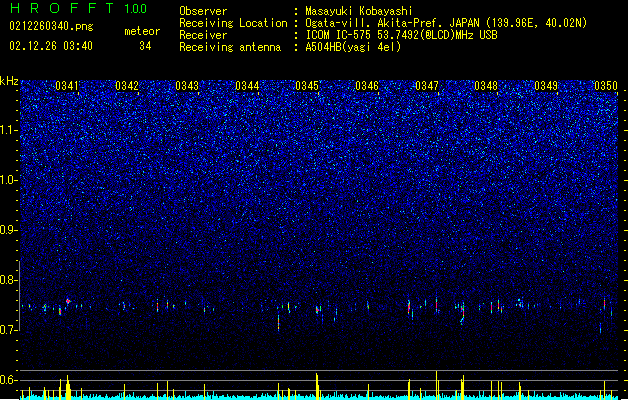The height and width of the screenshot is (400, 629).
Task: Click the Observer label
Action: (x=203, y=11)
